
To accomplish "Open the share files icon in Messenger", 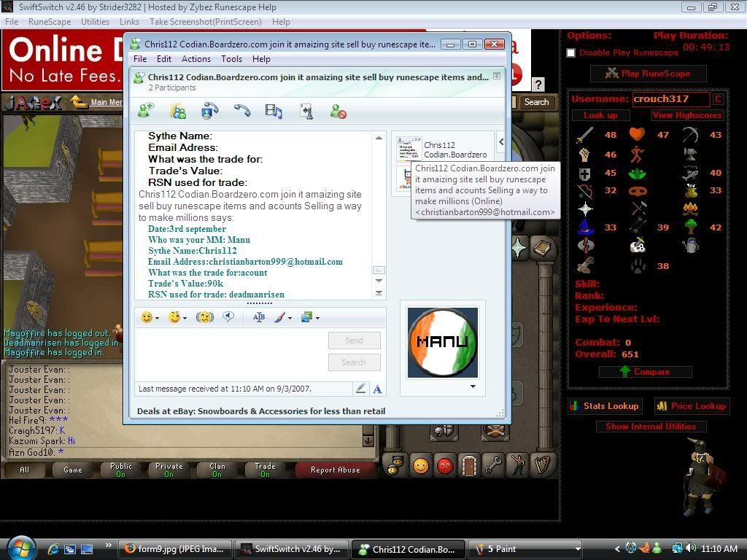I will pos(178,112).
